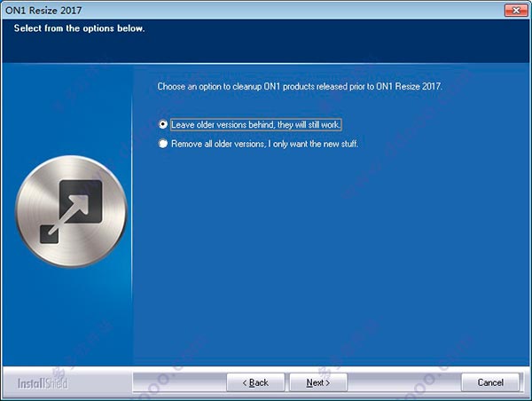Screen dimensions: 532x401
Task: Go back with the Back button
Action: (255, 382)
